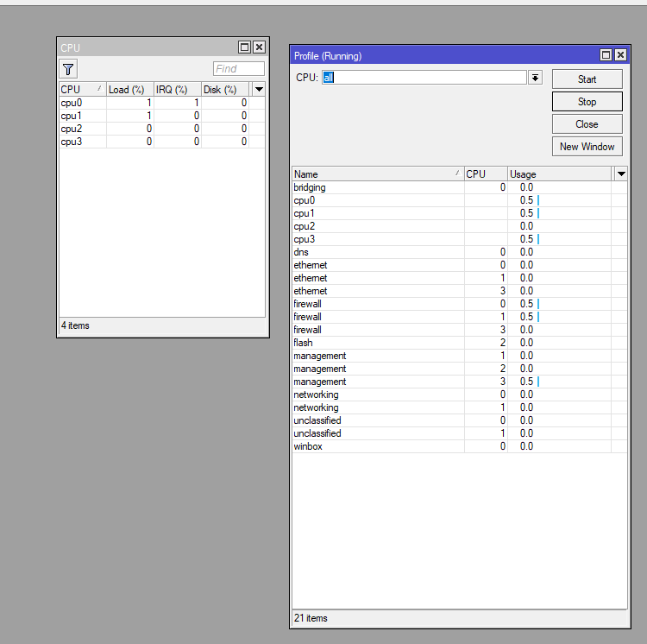This screenshot has height=644, width=647.
Task: Click the CPU input field showing 'all'
Action: click(x=424, y=78)
